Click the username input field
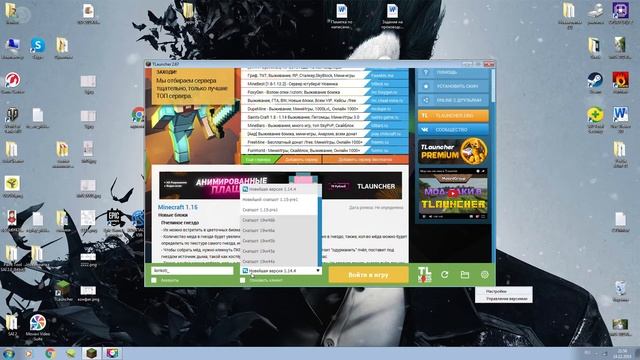This screenshot has width=640, height=360. coord(192,271)
